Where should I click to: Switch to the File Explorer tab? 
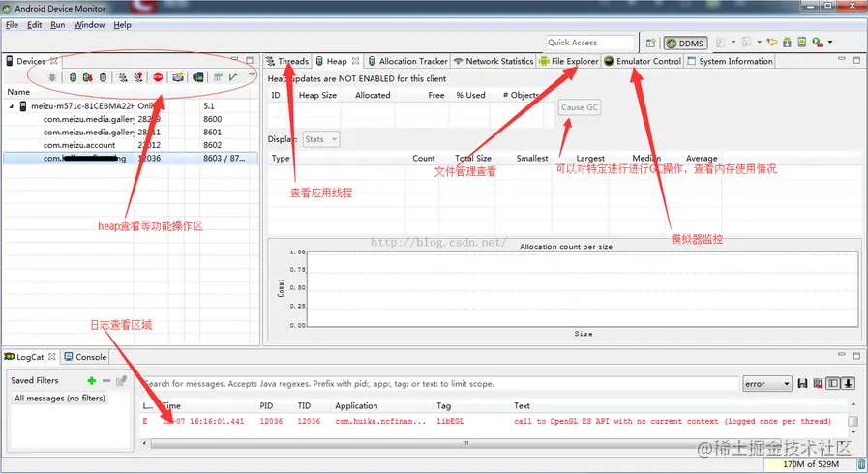569,61
